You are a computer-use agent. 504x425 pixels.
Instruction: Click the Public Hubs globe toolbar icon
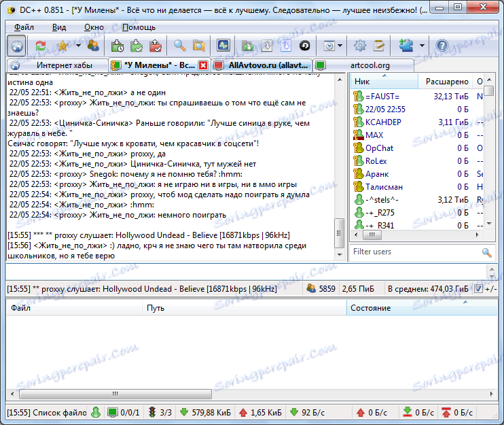[18, 46]
